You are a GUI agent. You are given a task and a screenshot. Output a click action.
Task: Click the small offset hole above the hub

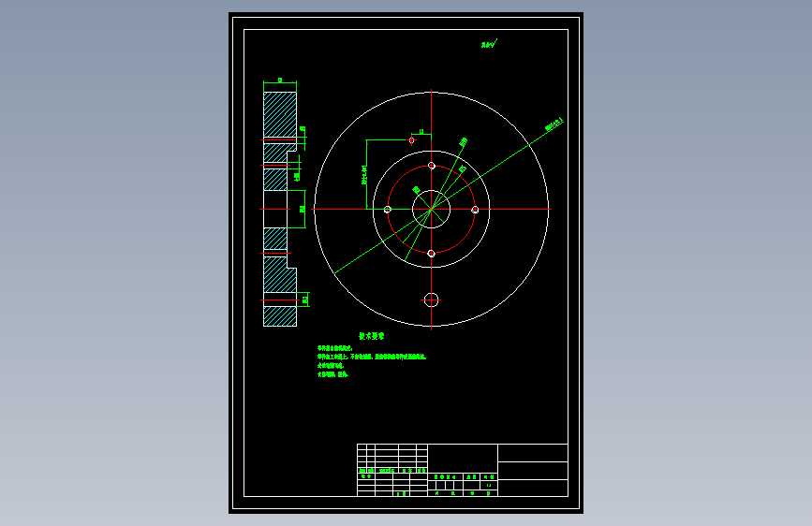coord(412,140)
